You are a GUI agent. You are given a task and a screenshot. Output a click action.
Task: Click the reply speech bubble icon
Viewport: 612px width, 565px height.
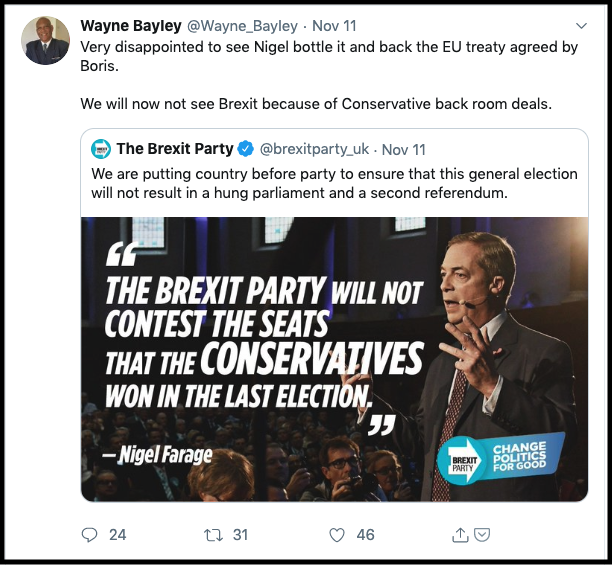[x=89, y=535]
